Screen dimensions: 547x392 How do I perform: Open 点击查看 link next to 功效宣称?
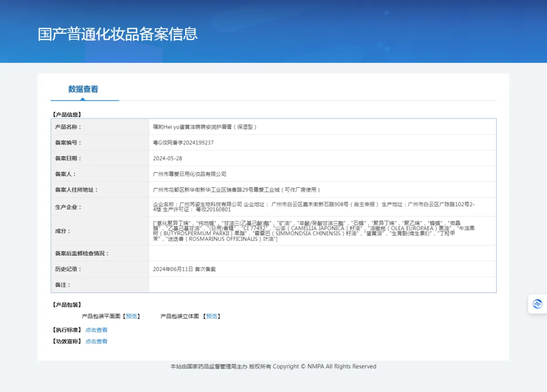97,341
